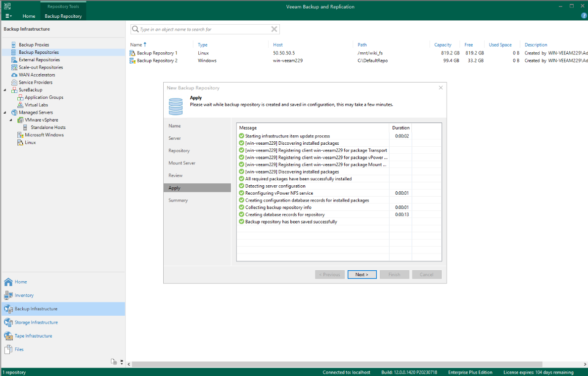Select Backup Repository 1 row

pos(157,53)
